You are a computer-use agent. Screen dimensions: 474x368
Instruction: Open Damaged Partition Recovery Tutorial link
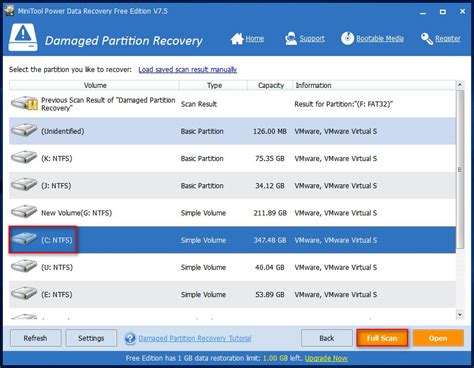[195, 338]
